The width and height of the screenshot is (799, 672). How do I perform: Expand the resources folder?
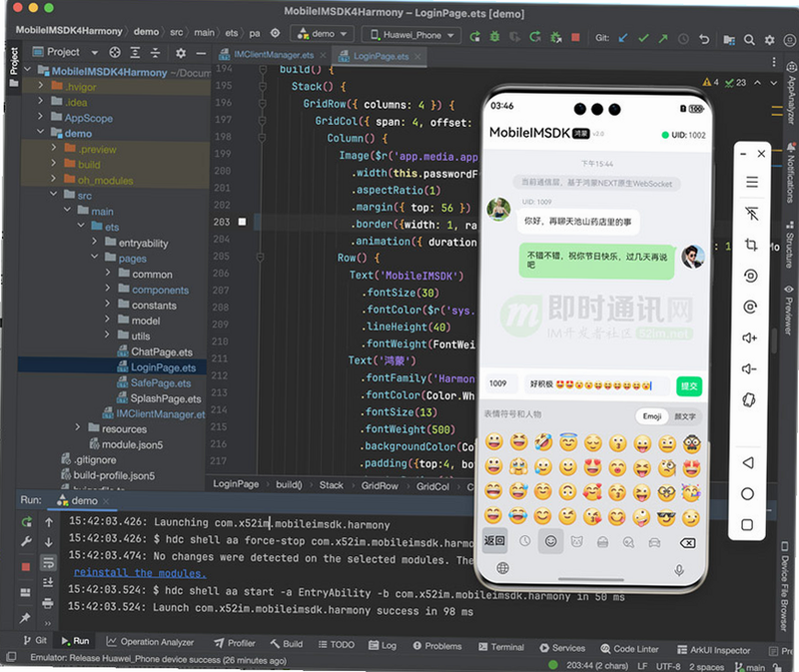pyautogui.click(x=78, y=427)
